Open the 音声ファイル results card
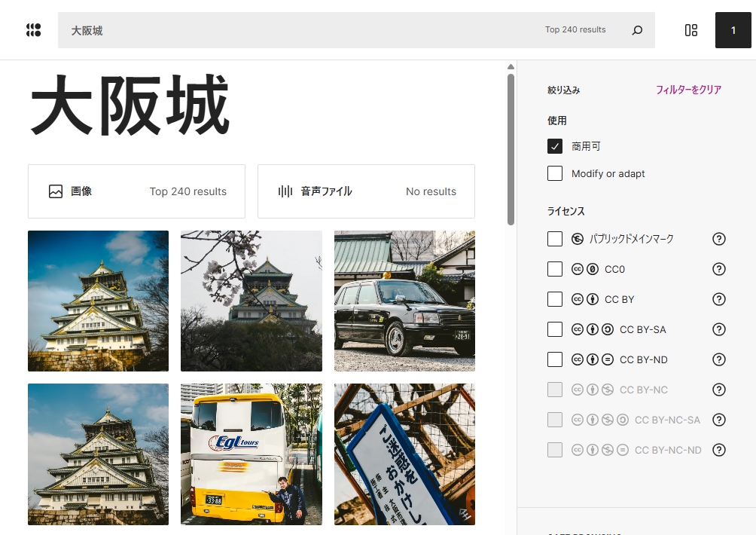The width and height of the screenshot is (756, 535). click(x=366, y=191)
